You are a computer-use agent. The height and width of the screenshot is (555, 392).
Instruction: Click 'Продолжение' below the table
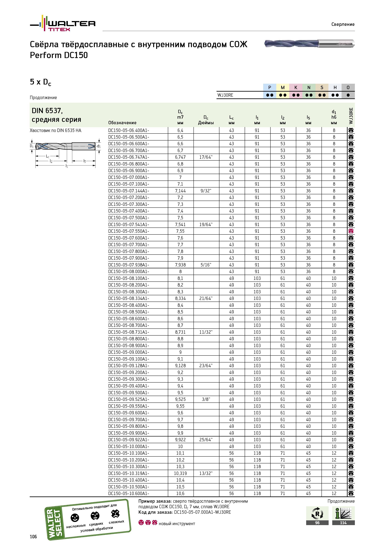coord(341,501)
